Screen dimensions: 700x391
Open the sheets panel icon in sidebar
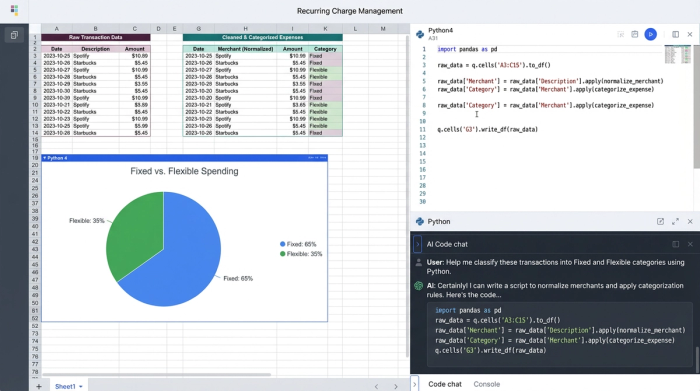[14, 35]
